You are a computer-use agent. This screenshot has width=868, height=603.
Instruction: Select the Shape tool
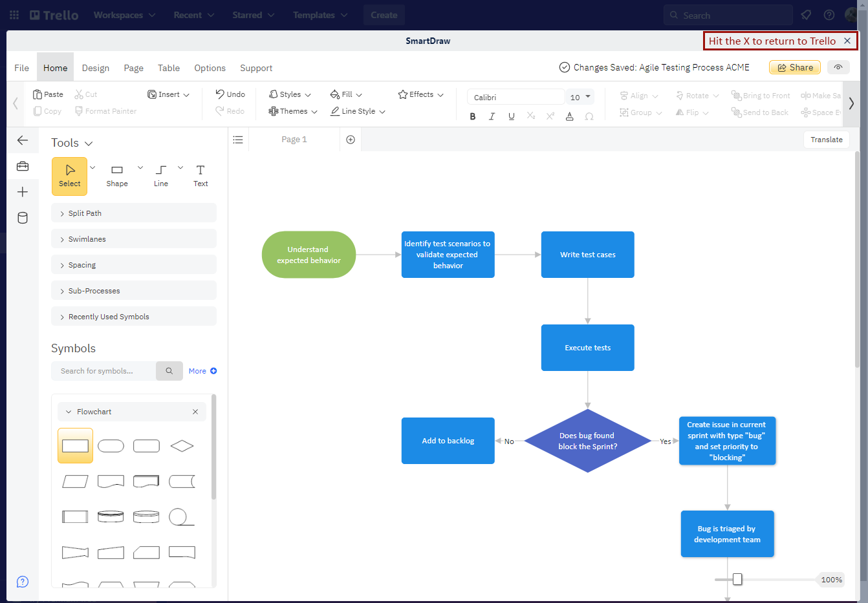116,175
